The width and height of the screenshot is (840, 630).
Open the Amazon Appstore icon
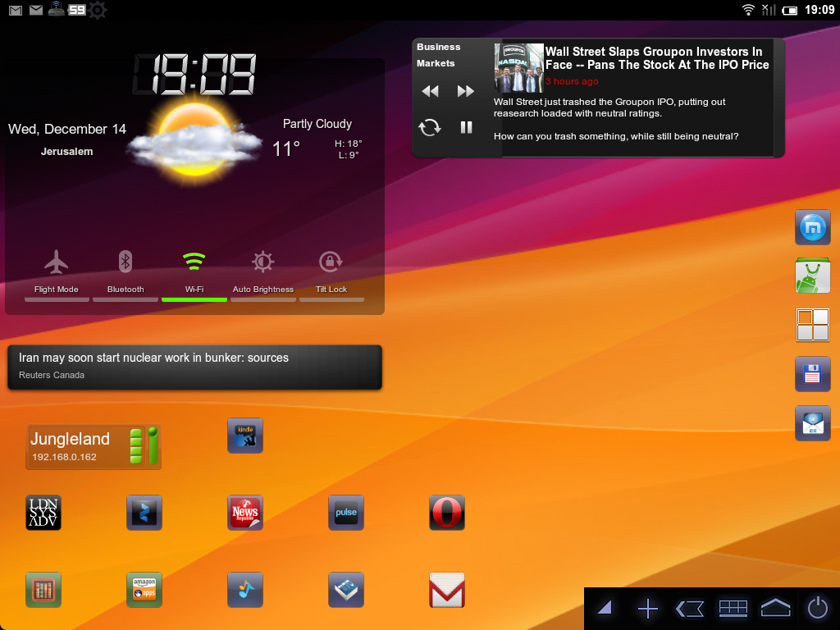point(144,590)
